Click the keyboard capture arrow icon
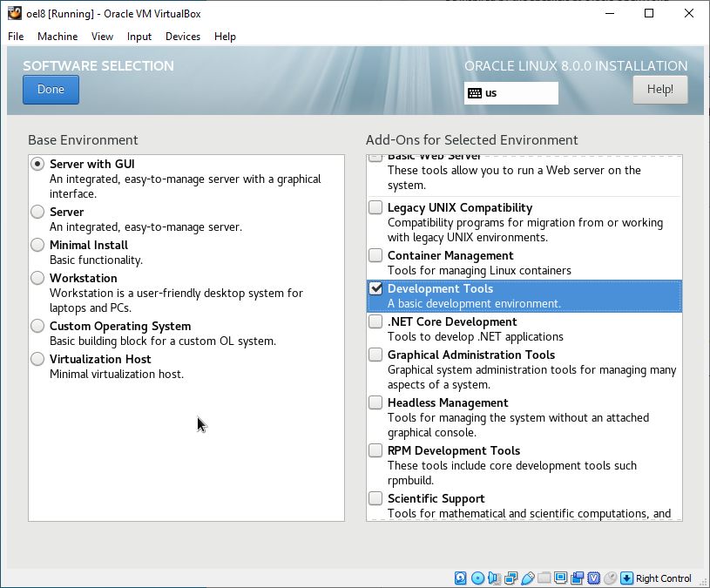Screen dimensions: 710x588 tap(626, 578)
